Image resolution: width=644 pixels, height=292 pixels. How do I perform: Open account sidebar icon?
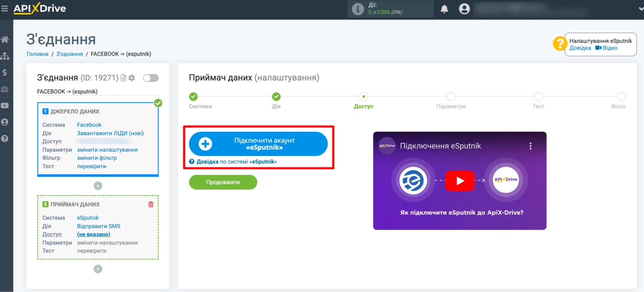5,122
